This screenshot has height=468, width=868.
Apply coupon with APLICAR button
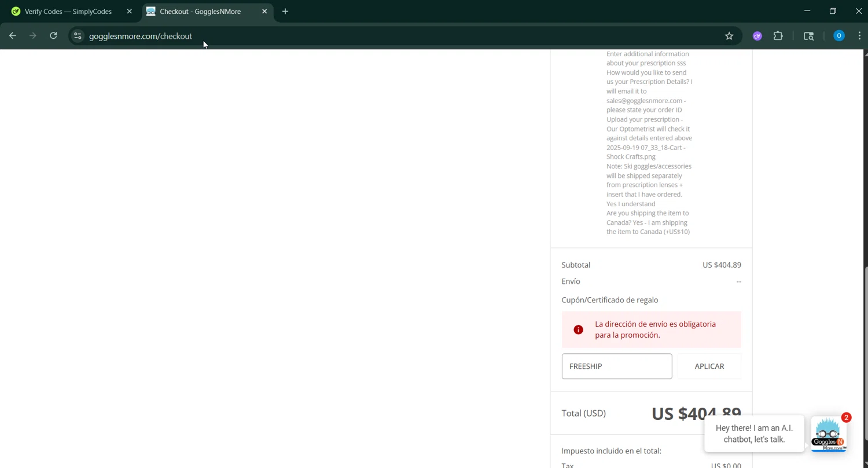tap(709, 366)
